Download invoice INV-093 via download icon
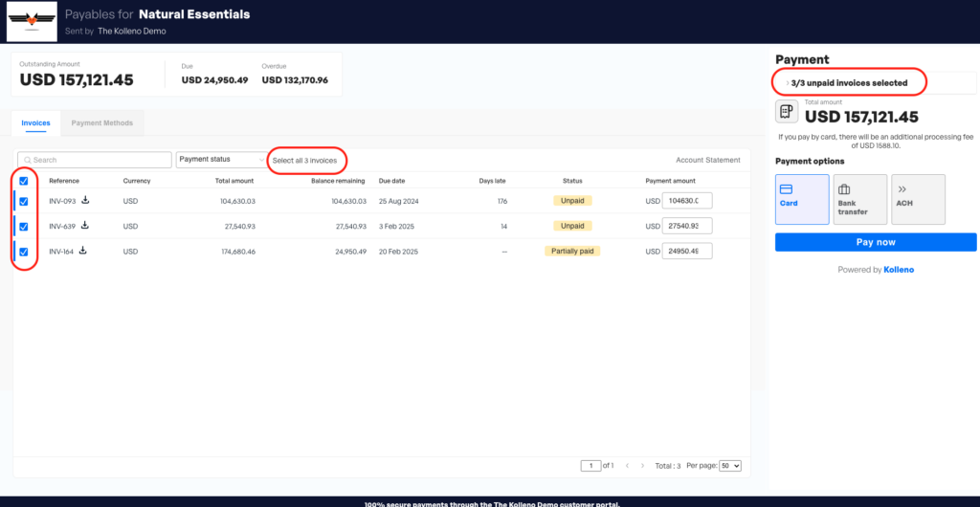Image resolution: width=980 pixels, height=507 pixels. 85,200
